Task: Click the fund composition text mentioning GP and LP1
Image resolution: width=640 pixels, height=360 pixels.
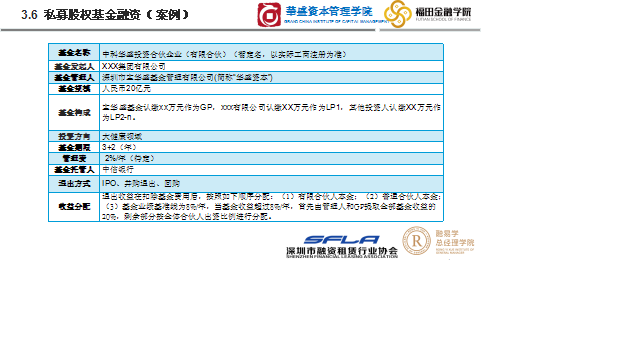Action: tap(271, 112)
